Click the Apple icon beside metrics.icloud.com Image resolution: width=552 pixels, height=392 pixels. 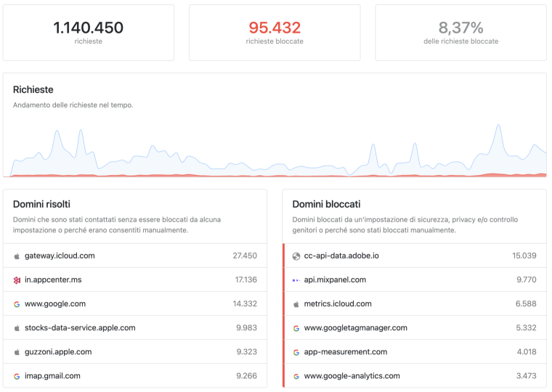[x=296, y=304]
